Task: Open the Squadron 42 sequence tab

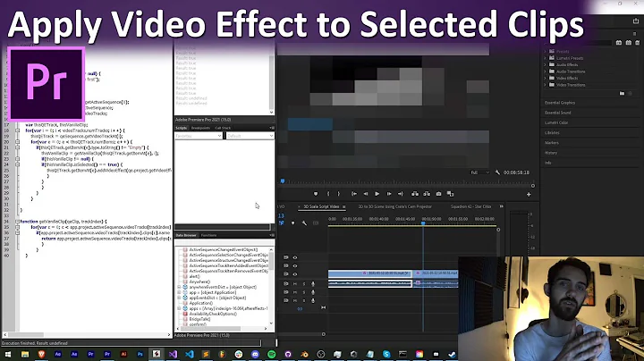Action: (470, 206)
